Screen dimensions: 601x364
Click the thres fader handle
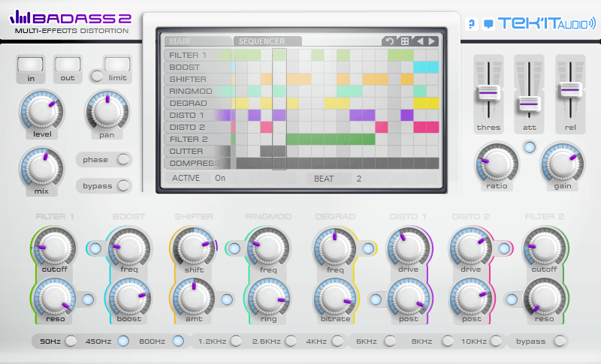(488, 93)
